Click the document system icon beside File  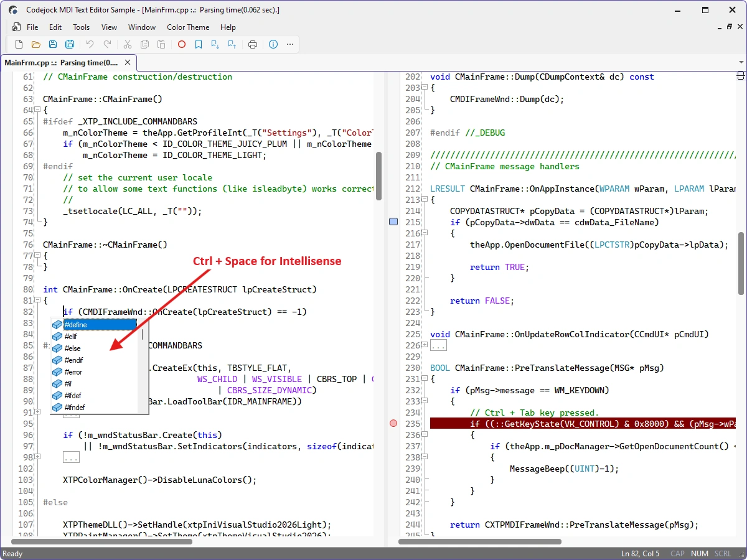click(16, 27)
